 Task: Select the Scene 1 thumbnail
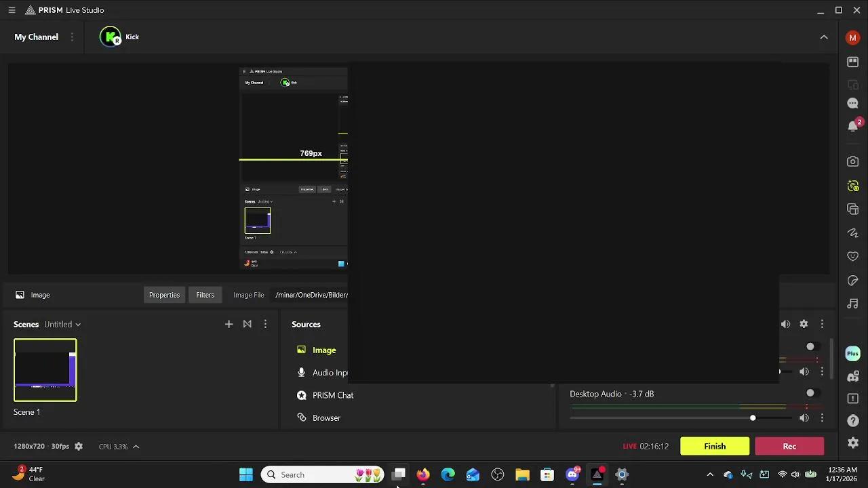pyautogui.click(x=45, y=369)
